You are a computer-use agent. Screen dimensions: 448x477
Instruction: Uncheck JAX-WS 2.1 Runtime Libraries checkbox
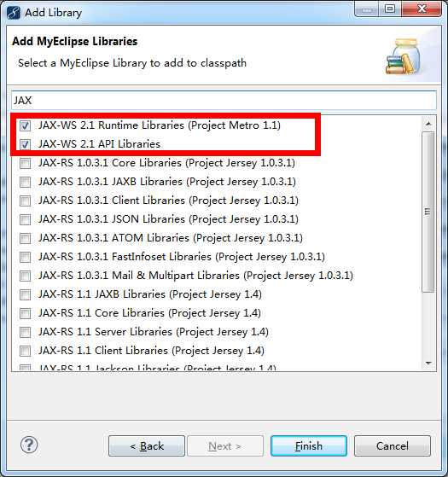[25, 125]
